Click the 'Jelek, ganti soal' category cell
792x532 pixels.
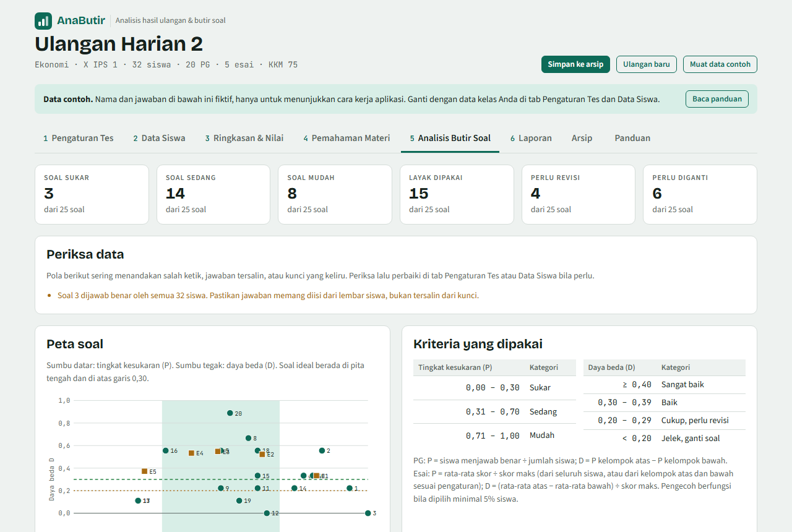[701, 439]
